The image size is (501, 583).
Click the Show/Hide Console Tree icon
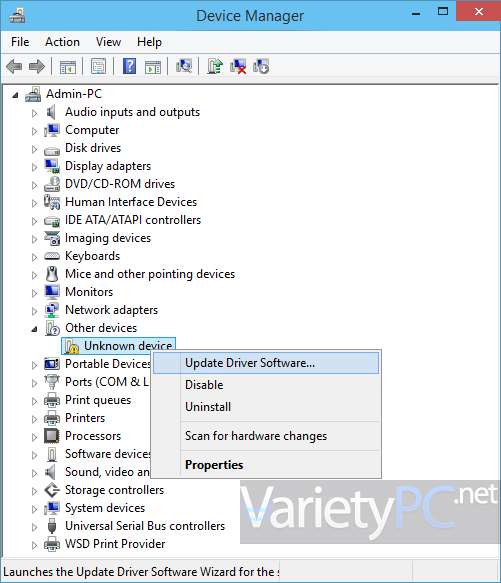pyautogui.click(x=68, y=67)
